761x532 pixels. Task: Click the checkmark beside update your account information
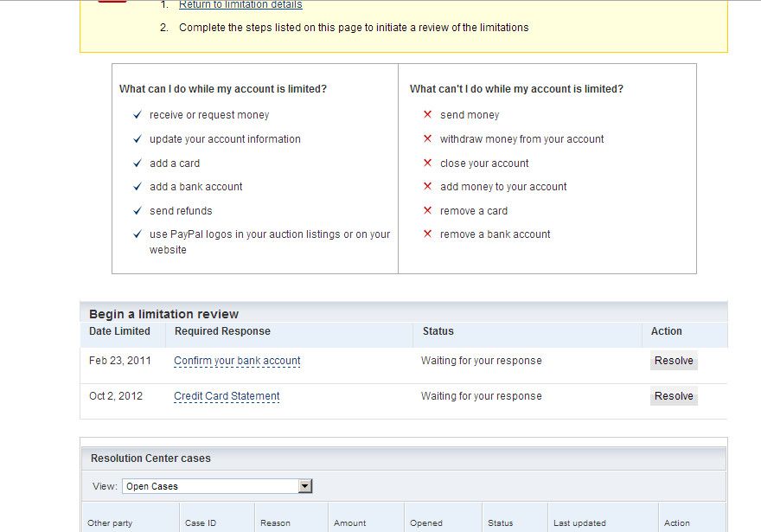pyautogui.click(x=137, y=139)
